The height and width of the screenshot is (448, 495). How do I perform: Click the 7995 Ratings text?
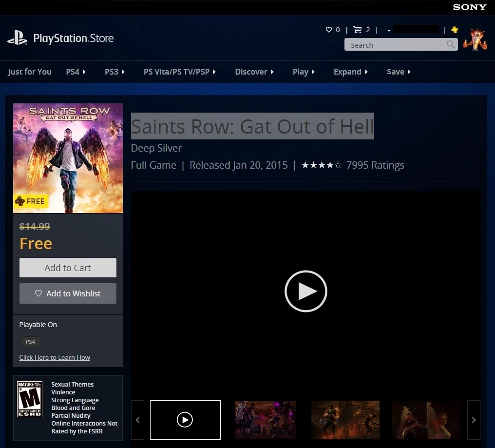[375, 165]
